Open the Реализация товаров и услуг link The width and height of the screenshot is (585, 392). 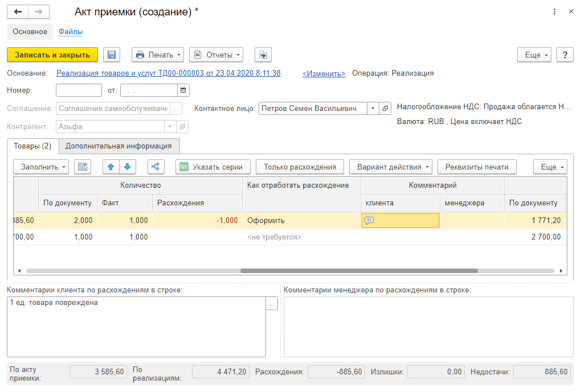click(x=168, y=73)
